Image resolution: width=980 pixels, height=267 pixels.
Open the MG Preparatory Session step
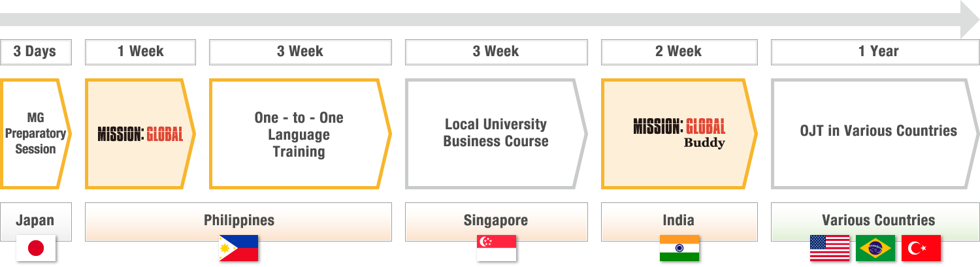35,134
